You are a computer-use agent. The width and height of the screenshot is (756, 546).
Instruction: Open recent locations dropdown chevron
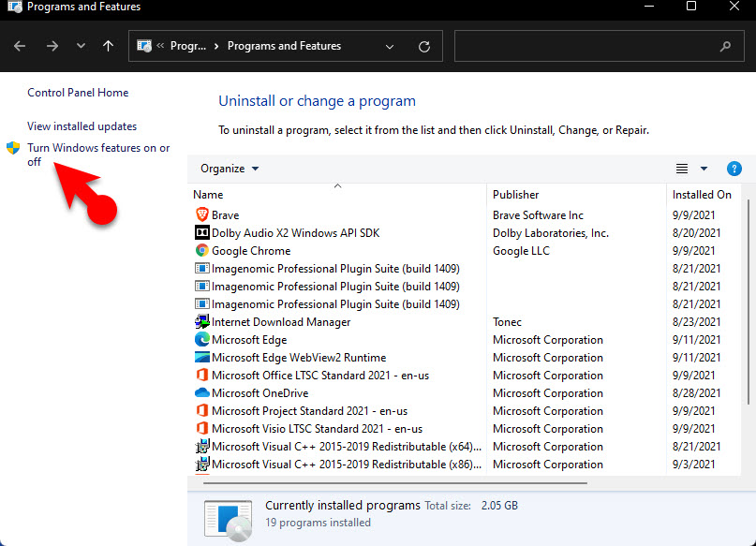81,46
